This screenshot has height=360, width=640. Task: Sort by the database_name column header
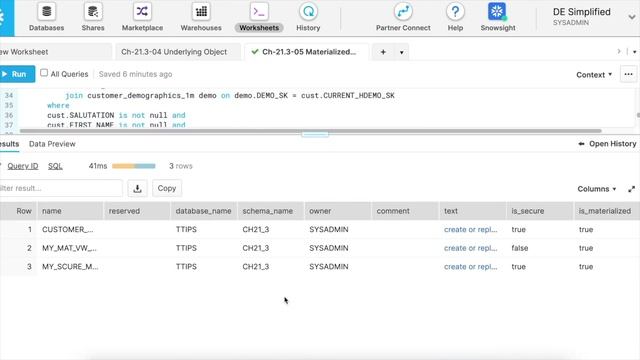pos(204,211)
